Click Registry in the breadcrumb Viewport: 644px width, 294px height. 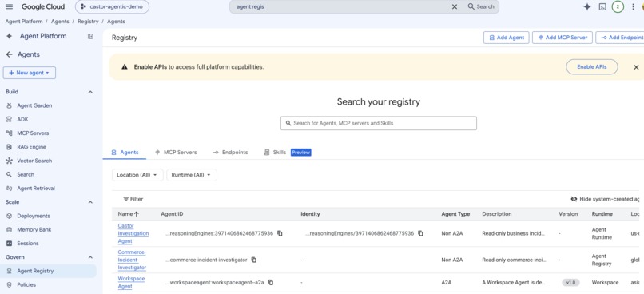(88, 22)
